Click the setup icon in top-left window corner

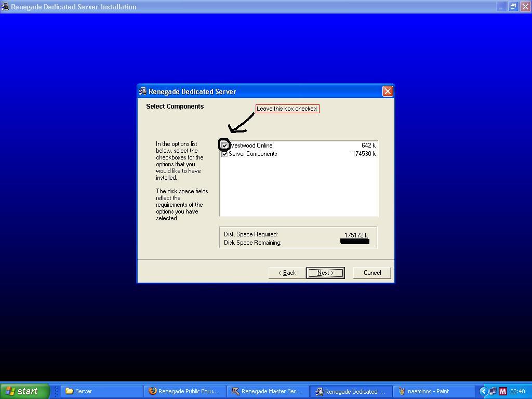[5, 7]
